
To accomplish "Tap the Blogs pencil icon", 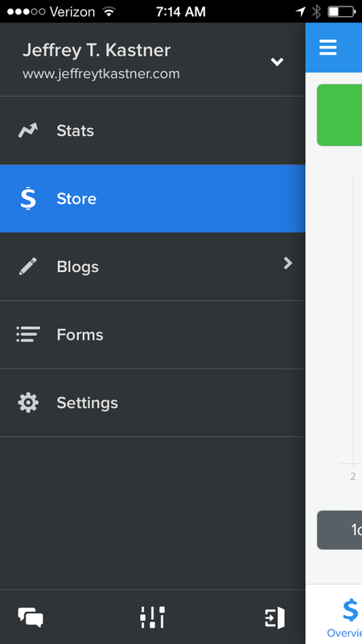I will tap(28, 266).
